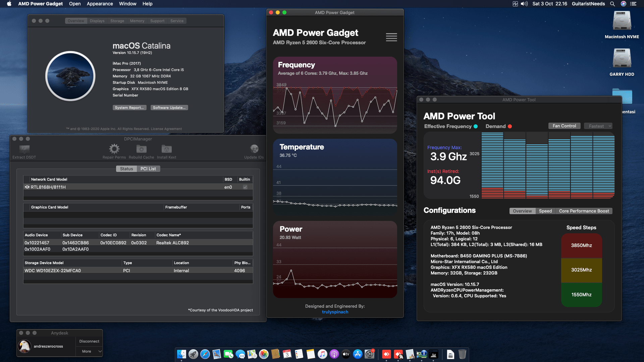644x362 pixels.
Task: Open the hamburger menu in AMD Power Gadget
Action: pyautogui.click(x=391, y=37)
